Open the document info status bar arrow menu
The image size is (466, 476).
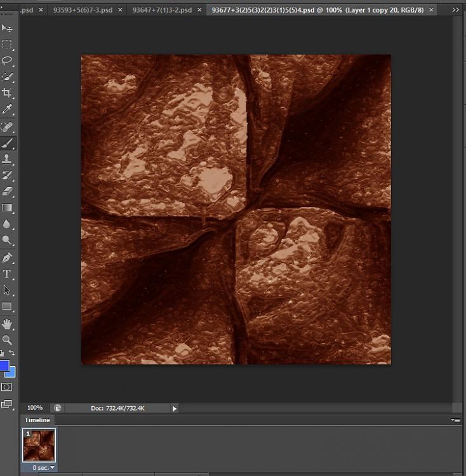(x=175, y=409)
